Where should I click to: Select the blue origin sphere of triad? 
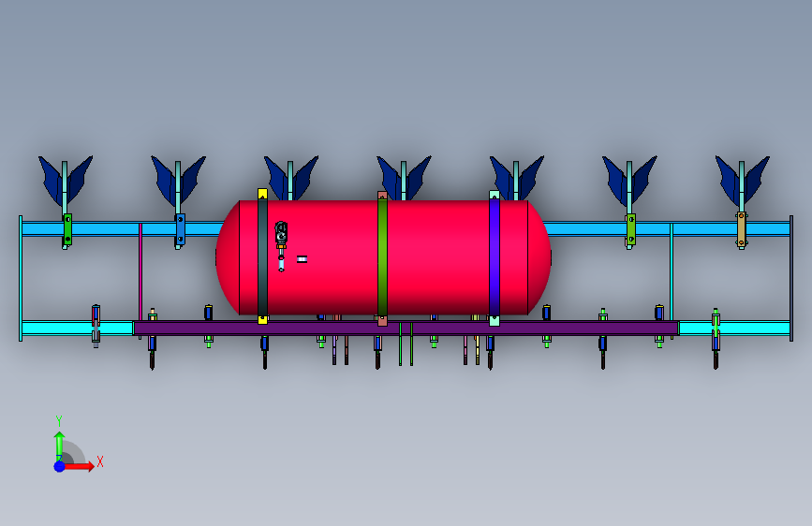coord(60,466)
